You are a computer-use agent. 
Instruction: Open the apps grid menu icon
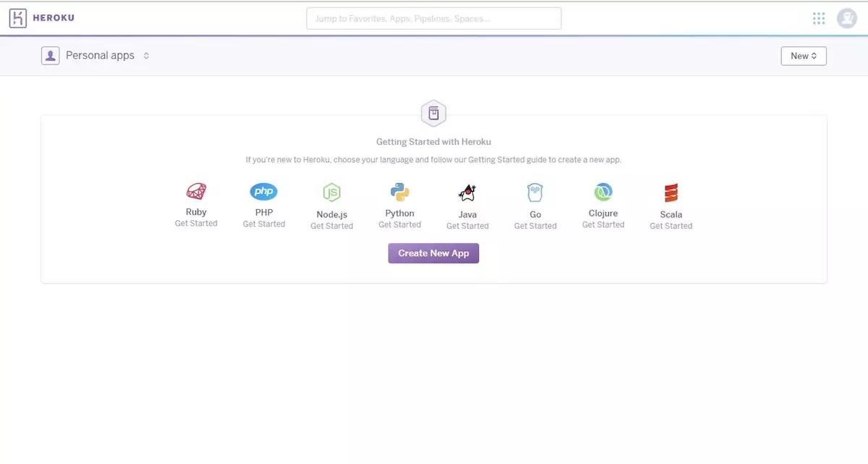point(819,18)
